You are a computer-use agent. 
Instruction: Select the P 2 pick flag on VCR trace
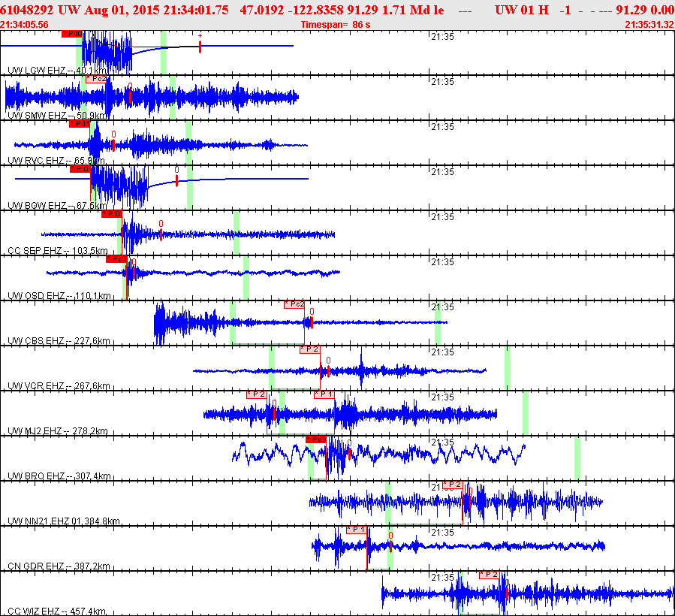310,349
